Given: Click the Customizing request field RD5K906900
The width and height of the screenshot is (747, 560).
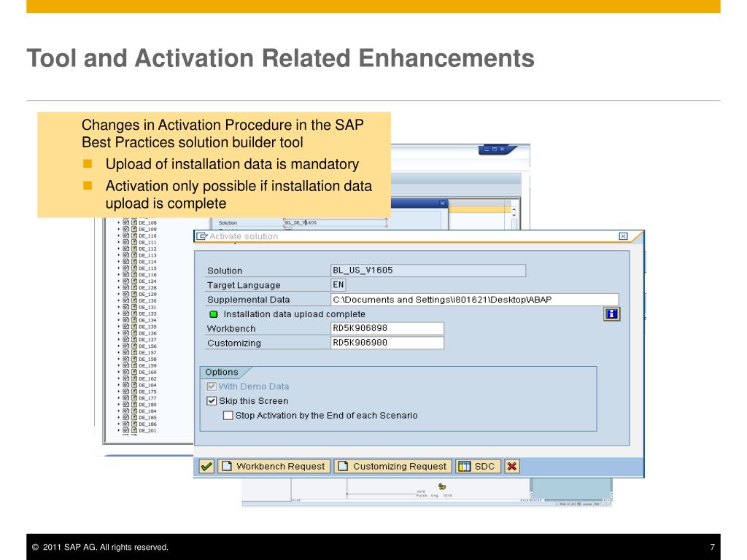Looking at the screenshot, I should coord(387,343).
